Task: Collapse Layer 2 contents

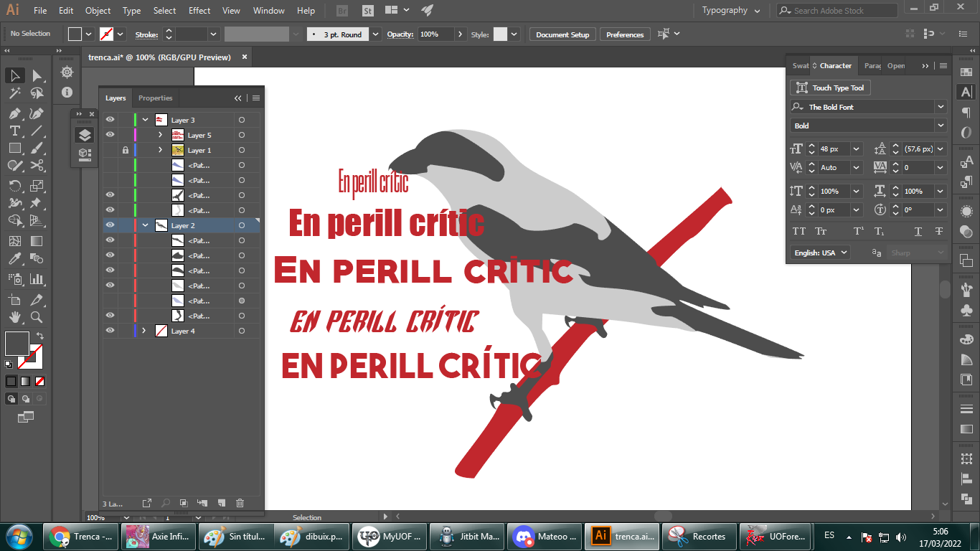Action: 145,225
